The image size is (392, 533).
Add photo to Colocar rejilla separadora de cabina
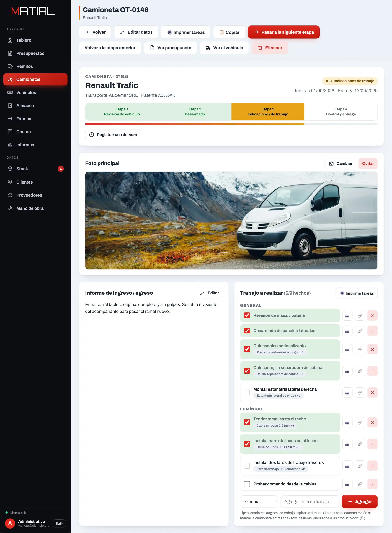347,371
